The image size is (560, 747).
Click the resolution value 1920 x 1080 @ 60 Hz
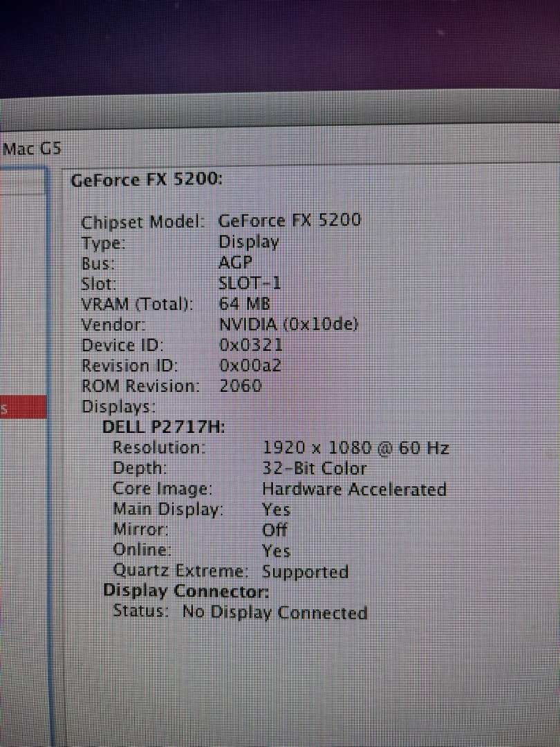tap(356, 448)
